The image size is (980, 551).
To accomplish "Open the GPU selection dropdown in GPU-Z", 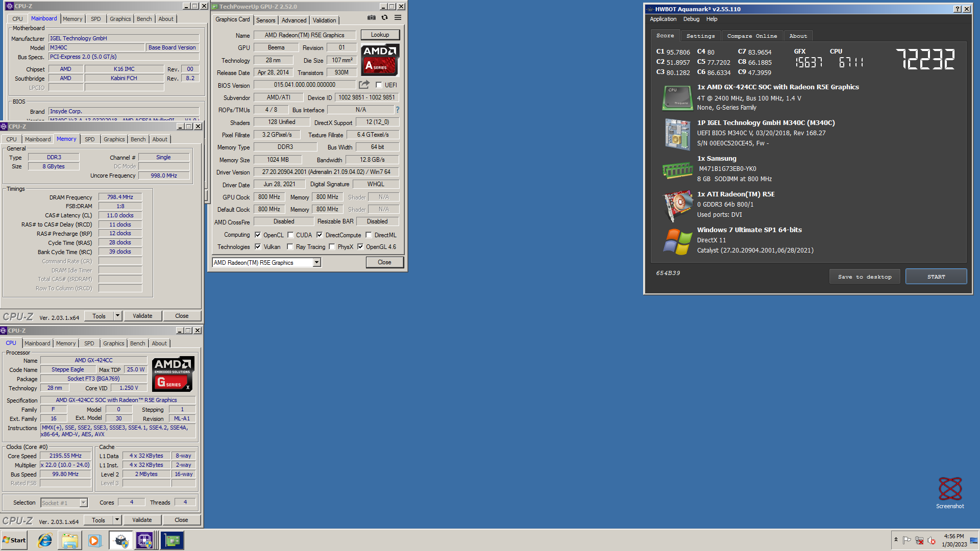I will (316, 262).
